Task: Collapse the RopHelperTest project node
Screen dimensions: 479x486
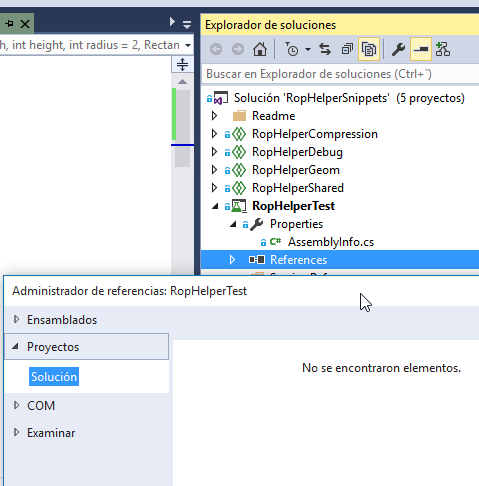Action: tap(215, 206)
